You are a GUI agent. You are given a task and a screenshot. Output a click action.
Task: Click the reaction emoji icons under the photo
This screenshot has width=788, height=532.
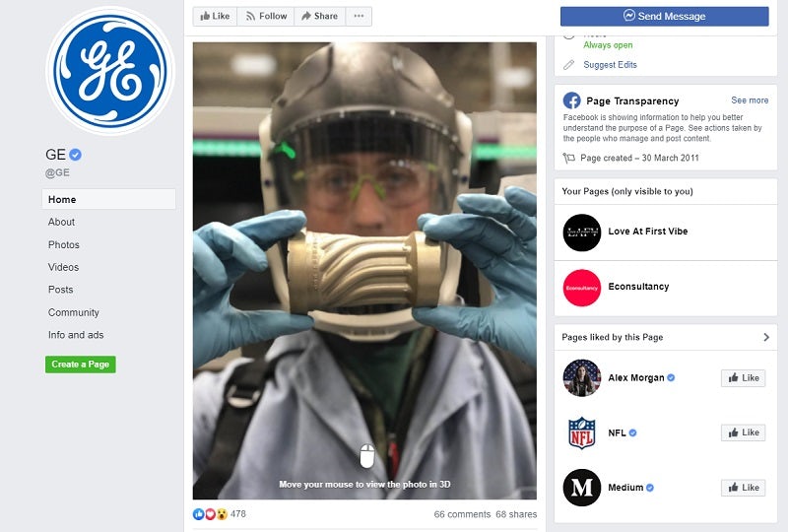tap(210, 514)
